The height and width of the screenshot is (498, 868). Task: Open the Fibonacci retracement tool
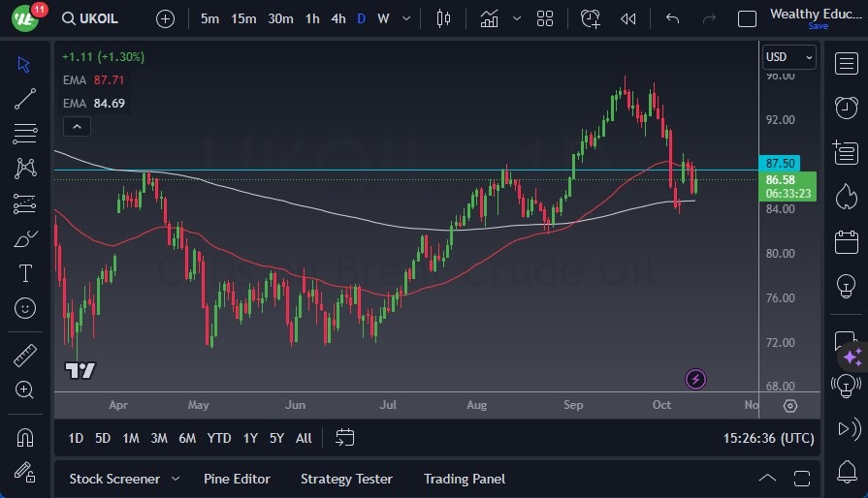pyautogui.click(x=25, y=133)
